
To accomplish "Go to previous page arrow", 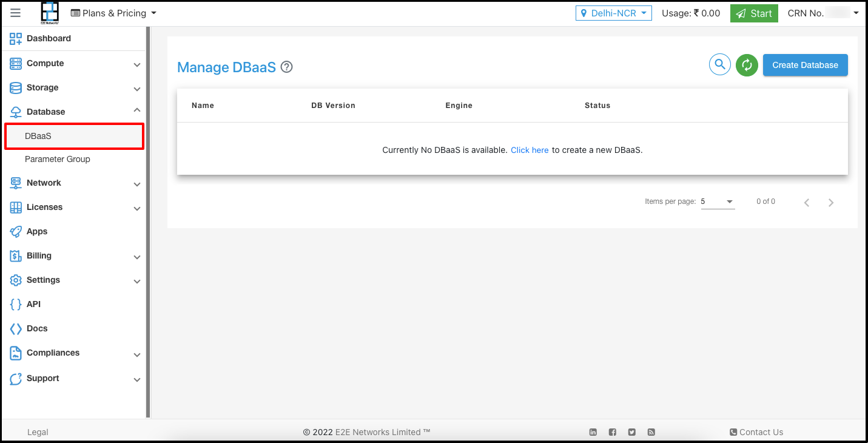I will coord(807,203).
